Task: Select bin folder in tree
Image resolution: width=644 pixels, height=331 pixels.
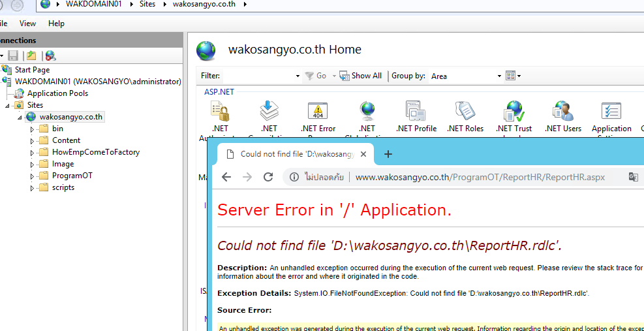Action: pos(57,129)
